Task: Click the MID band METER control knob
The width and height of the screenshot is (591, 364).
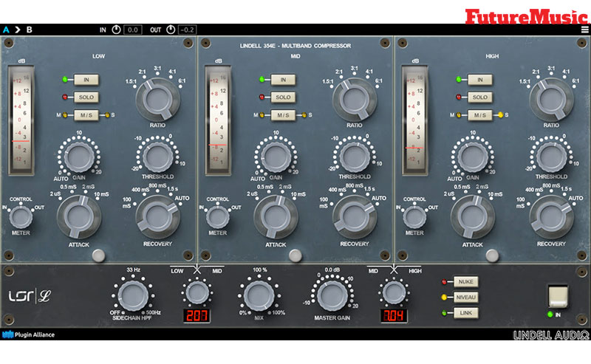Action: [217, 217]
